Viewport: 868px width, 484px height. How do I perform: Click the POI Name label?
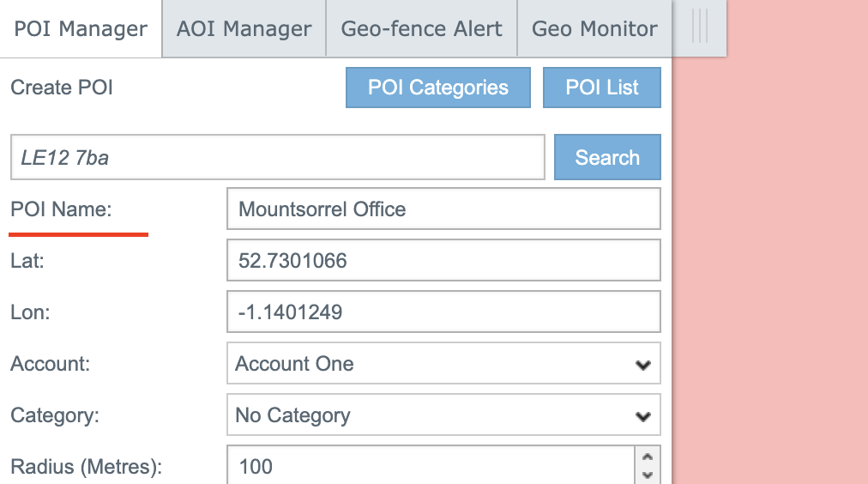(61, 209)
